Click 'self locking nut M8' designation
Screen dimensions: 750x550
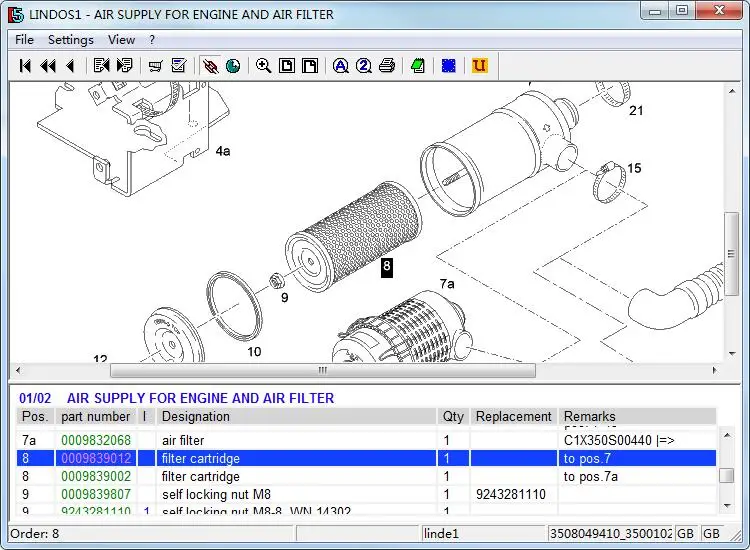(217, 495)
